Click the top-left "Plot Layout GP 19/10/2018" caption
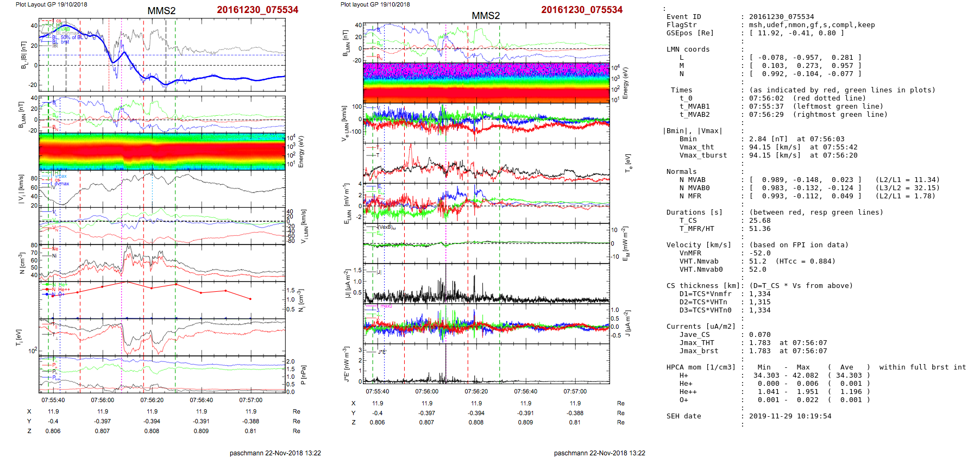Viewport: 980px width, 457px height. pos(51,4)
